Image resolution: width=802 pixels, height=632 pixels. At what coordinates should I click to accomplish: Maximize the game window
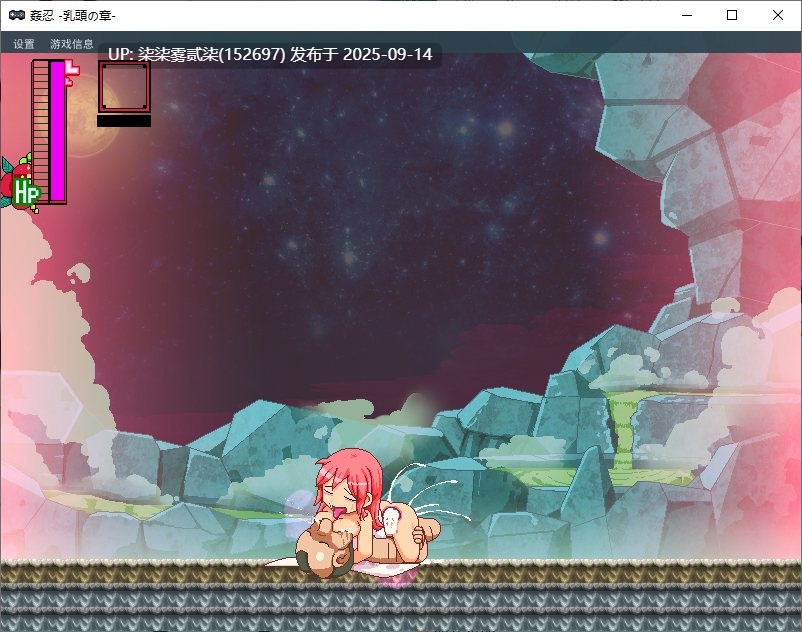coord(732,15)
